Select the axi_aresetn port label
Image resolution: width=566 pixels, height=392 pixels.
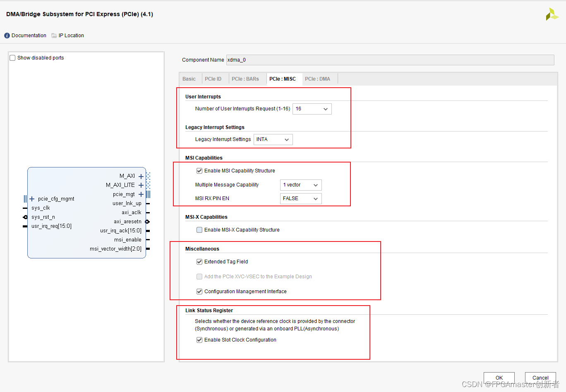pyautogui.click(x=128, y=222)
